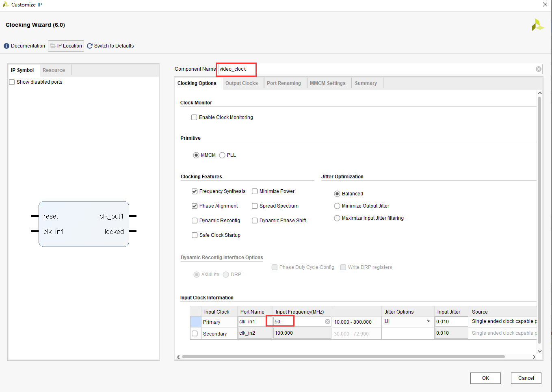The height and width of the screenshot is (392, 552).
Task: Select the PLL primitive radio button
Action: (x=222, y=155)
